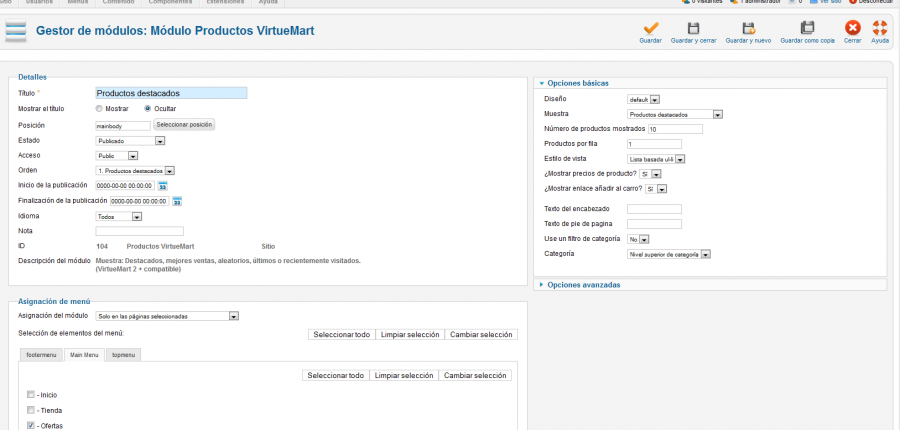Check the Inicio menu item checkbox
900x430 pixels.
point(30,395)
